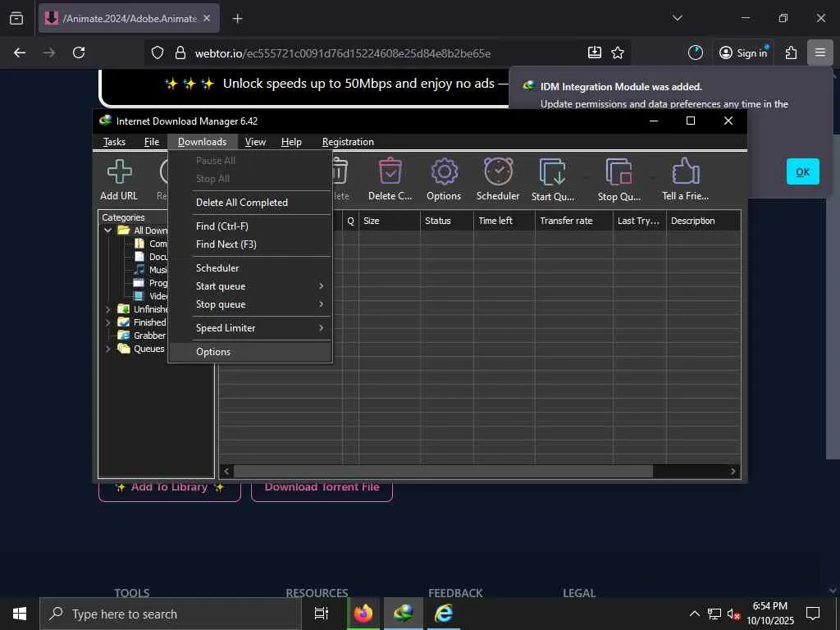
Task: Open the notification center icon
Action: point(813,614)
